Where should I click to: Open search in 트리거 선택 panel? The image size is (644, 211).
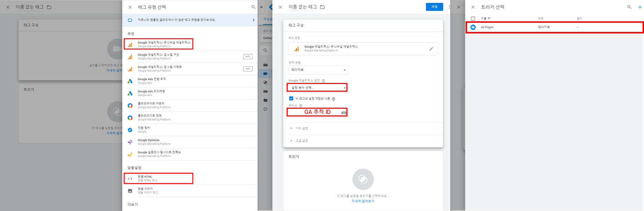(629, 7)
